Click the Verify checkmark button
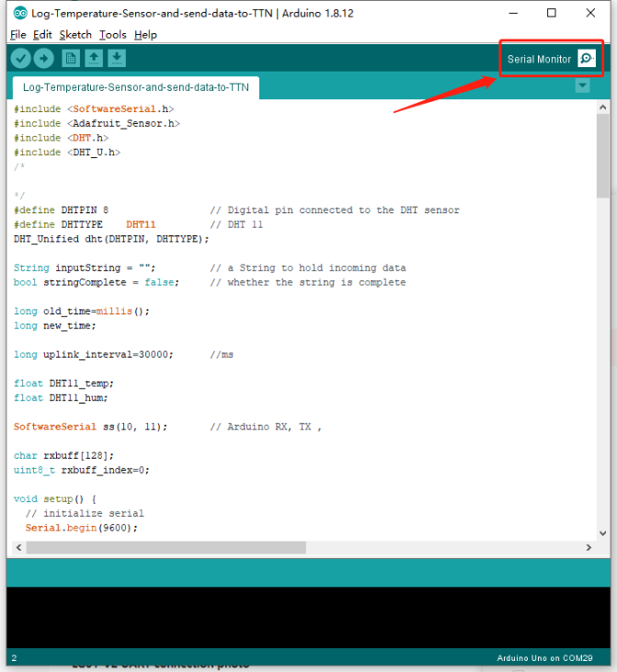Screen dimensions: 617x672 (x=20, y=58)
